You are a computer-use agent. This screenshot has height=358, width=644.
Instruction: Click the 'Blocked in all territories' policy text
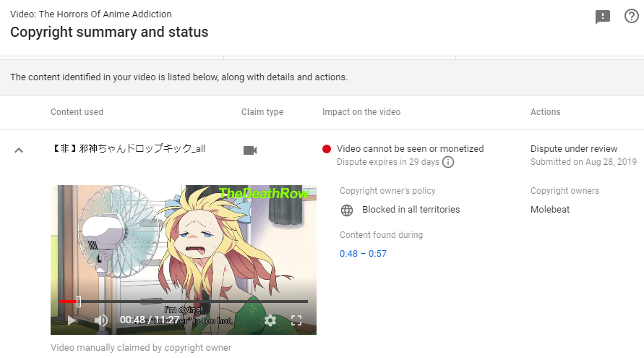click(x=411, y=209)
